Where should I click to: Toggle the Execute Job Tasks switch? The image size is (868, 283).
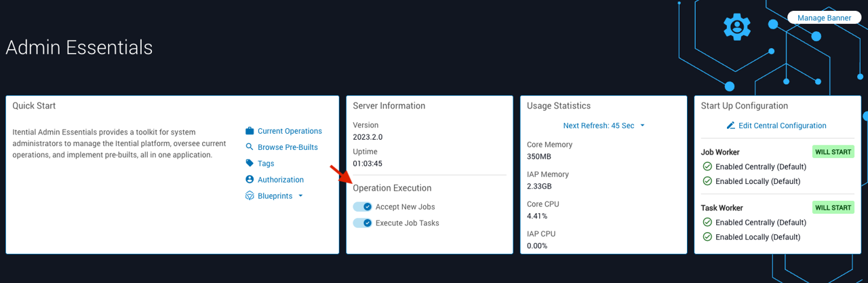click(x=363, y=223)
